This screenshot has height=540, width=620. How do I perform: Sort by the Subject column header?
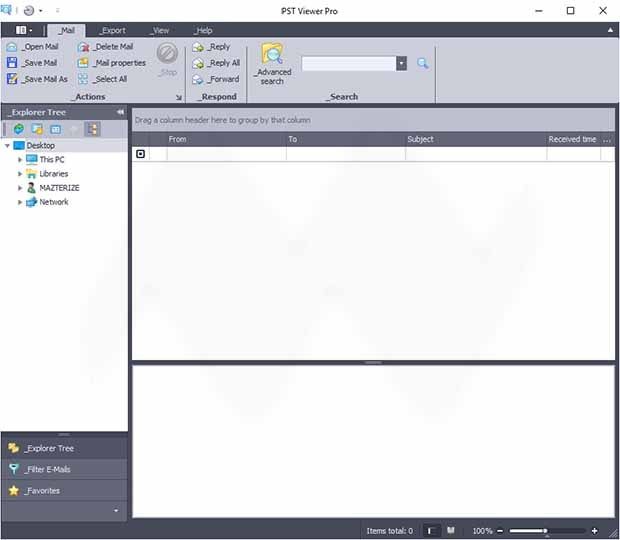click(476, 139)
